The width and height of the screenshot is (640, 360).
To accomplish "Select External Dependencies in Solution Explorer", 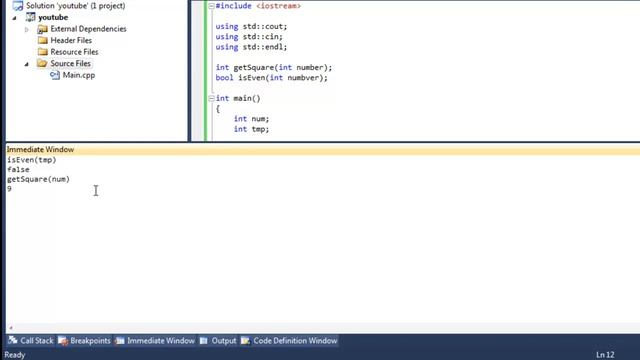I will click(x=88, y=29).
